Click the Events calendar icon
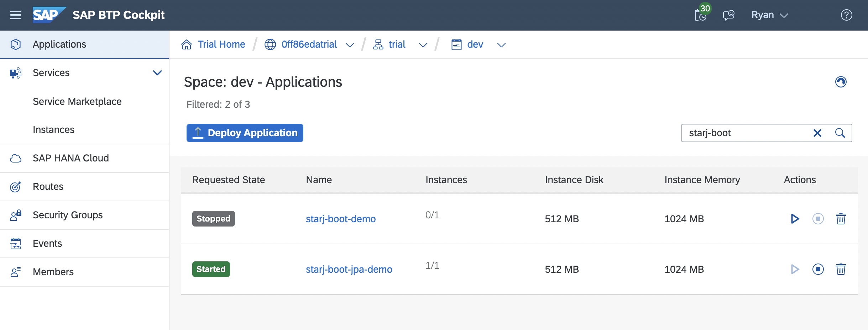Image resolution: width=868 pixels, height=330 pixels. [x=16, y=244]
